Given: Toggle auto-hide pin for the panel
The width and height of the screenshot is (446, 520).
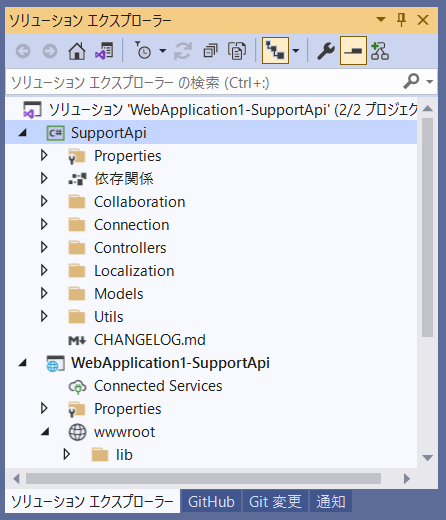Looking at the screenshot, I should click(401, 20).
